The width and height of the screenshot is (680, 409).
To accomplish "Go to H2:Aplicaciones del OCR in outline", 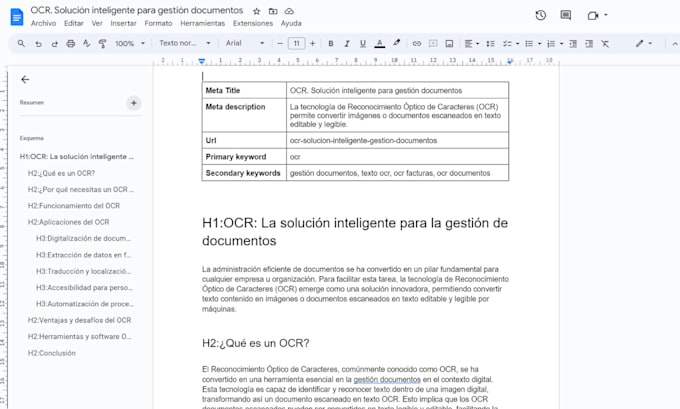I will [69, 222].
